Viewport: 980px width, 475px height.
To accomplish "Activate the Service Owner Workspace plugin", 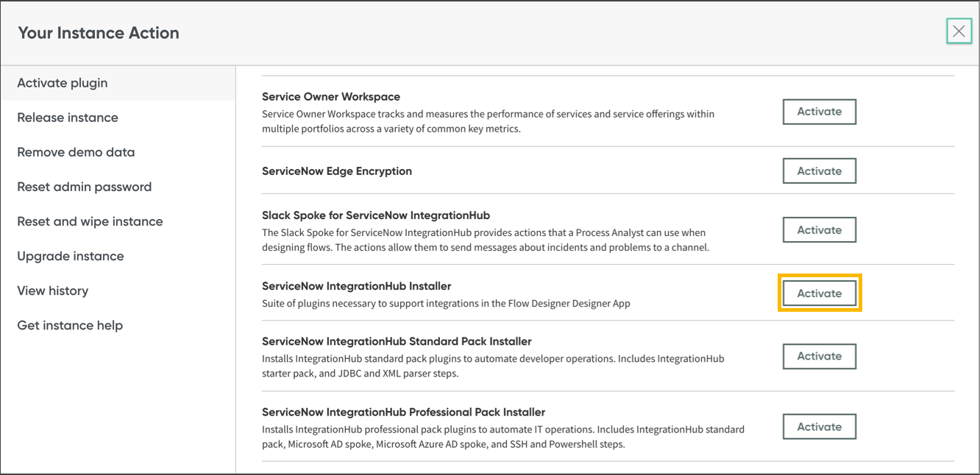I will pyautogui.click(x=819, y=111).
